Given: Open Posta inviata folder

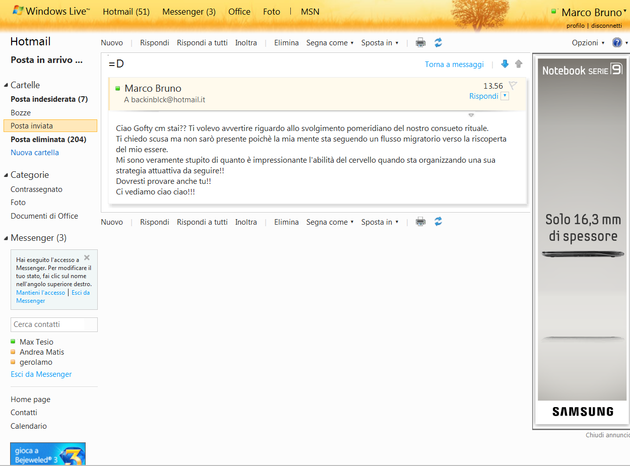Looking at the screenshot, I should pyautogui.click(x=50, y=126).
